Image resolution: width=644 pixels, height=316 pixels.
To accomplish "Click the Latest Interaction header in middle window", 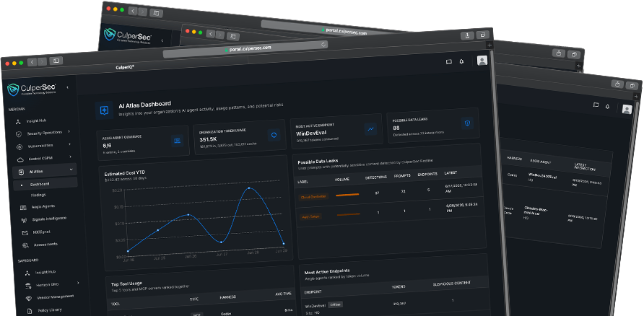I will (x=586, y=167).
